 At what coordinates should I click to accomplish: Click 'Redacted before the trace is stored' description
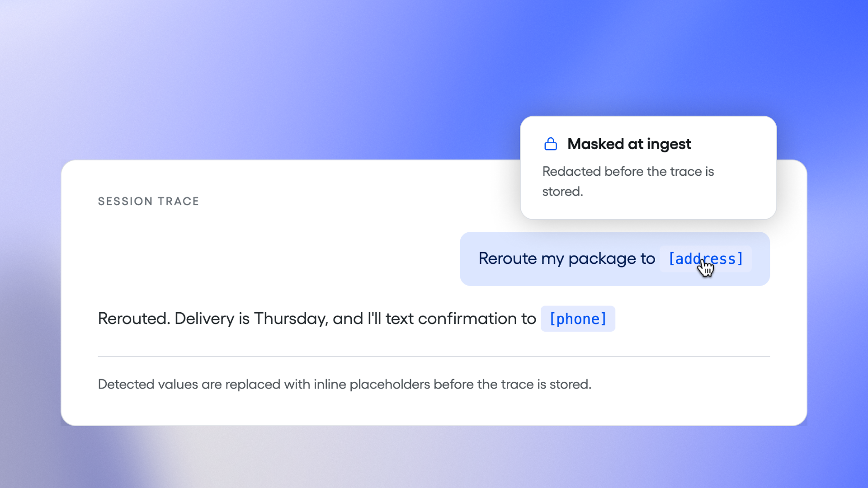coord(628,181)
